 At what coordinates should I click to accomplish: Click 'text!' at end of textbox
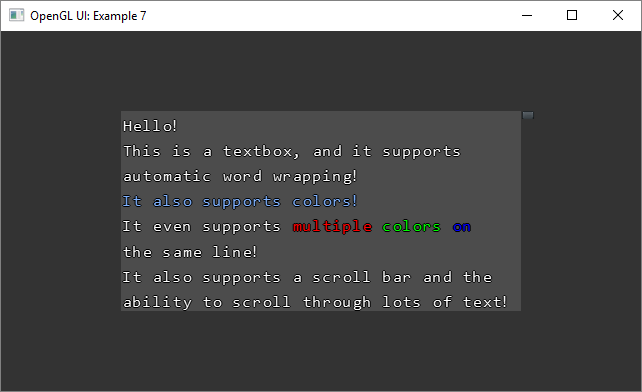[x=485, y=302]
